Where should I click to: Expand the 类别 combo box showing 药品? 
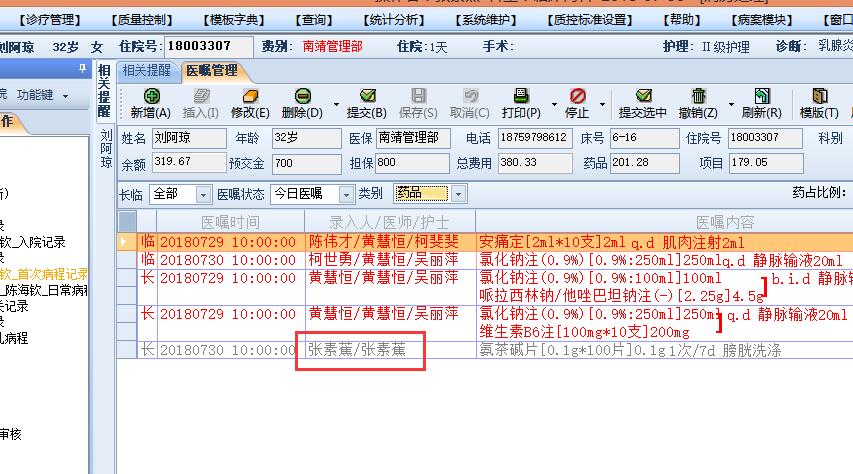pos(458,194)
